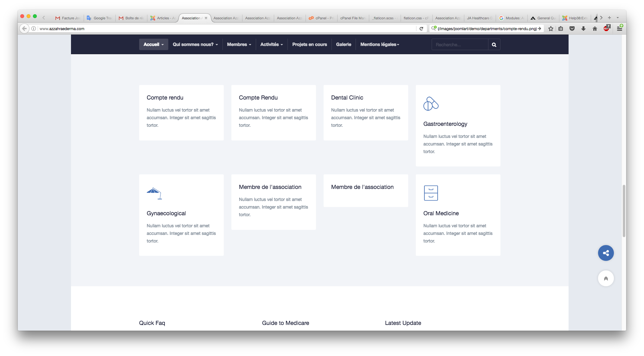The height and width of the screenshot is (356, 644).
Task: Switch to the cPanel File Manager tab
Action: tap(353, 18)
